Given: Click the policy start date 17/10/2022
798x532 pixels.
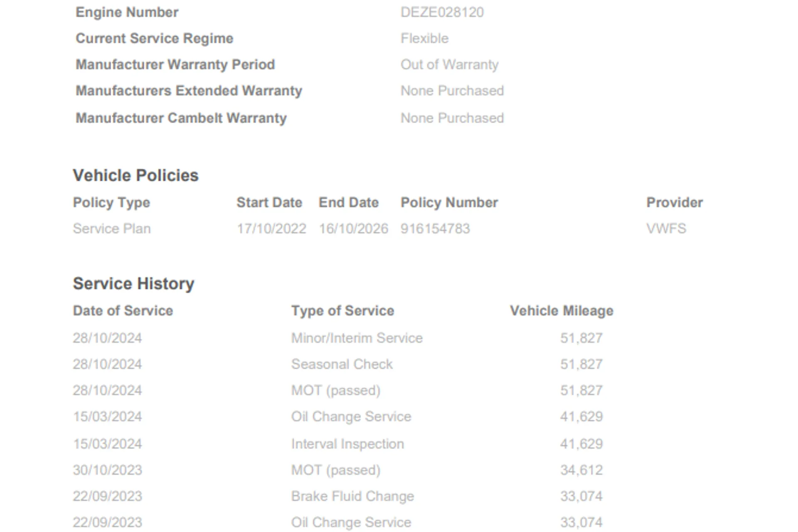Looking at the screenshot, I should click(x=271, y=229).
